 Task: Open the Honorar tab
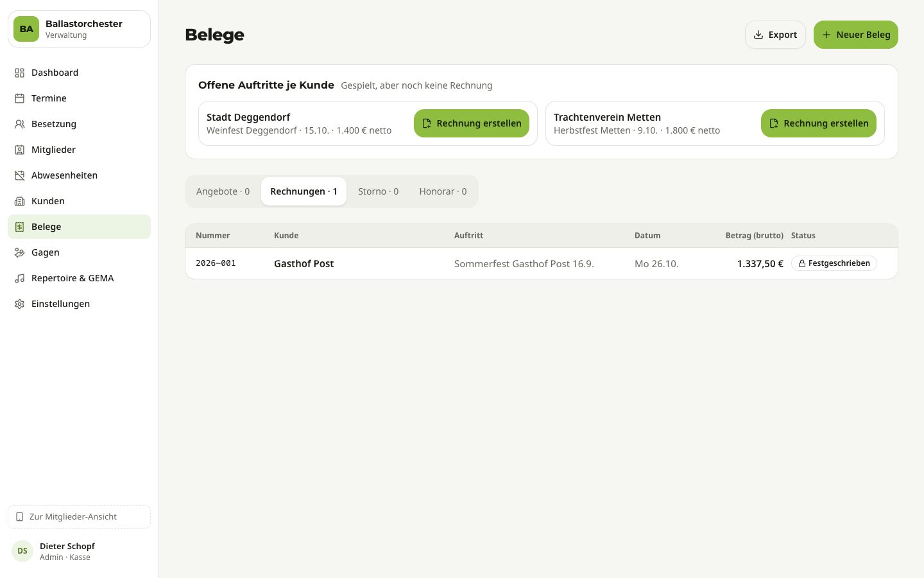[443, 191]
